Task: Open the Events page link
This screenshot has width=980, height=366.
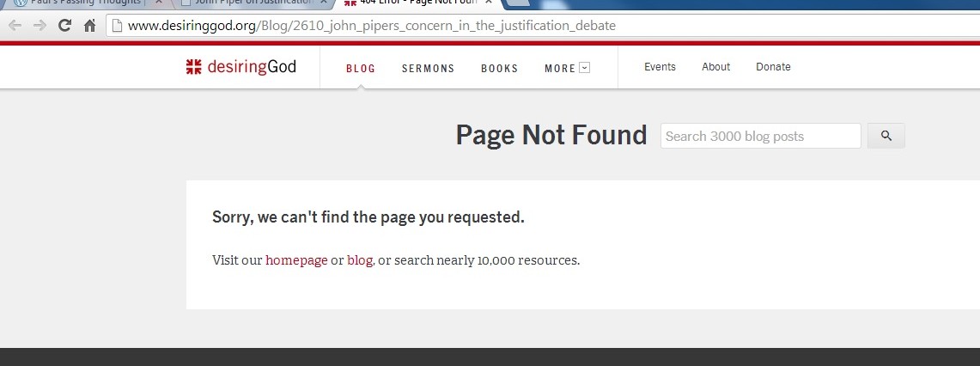Action: (x=660, y=67)
